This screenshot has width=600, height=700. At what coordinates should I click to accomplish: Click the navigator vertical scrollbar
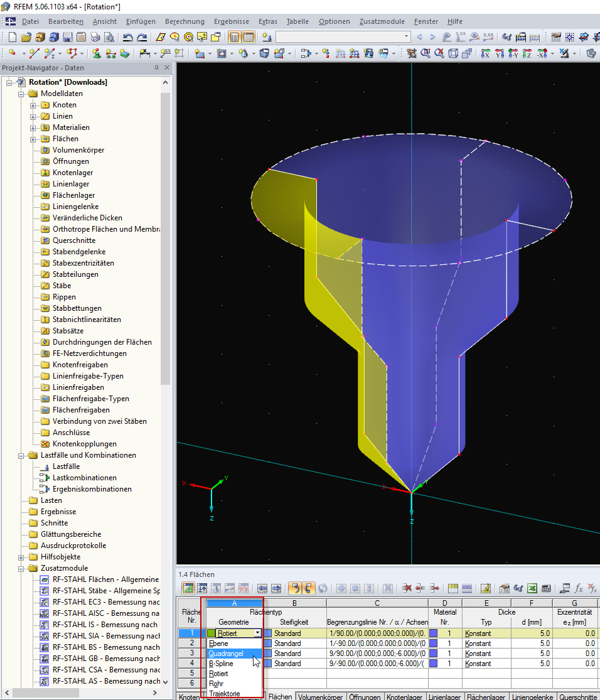(165, 239)
